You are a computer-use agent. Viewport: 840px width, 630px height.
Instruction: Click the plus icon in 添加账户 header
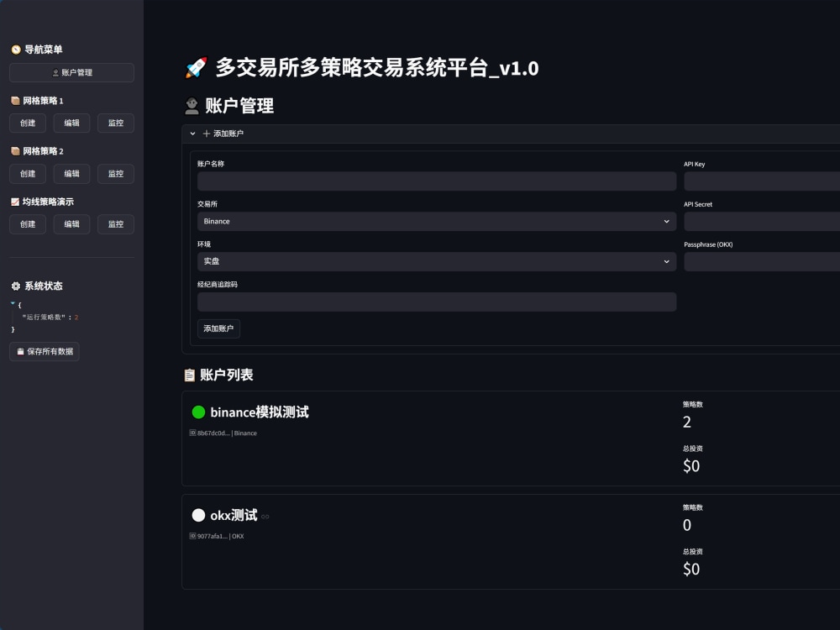click(207, 134)
